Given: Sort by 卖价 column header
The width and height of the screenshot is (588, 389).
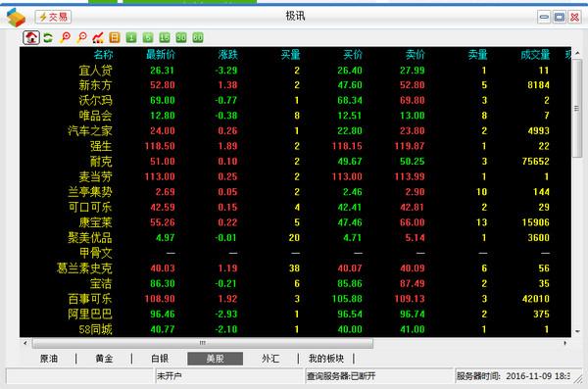Looking at the screenshot, I should pos(416,55).
